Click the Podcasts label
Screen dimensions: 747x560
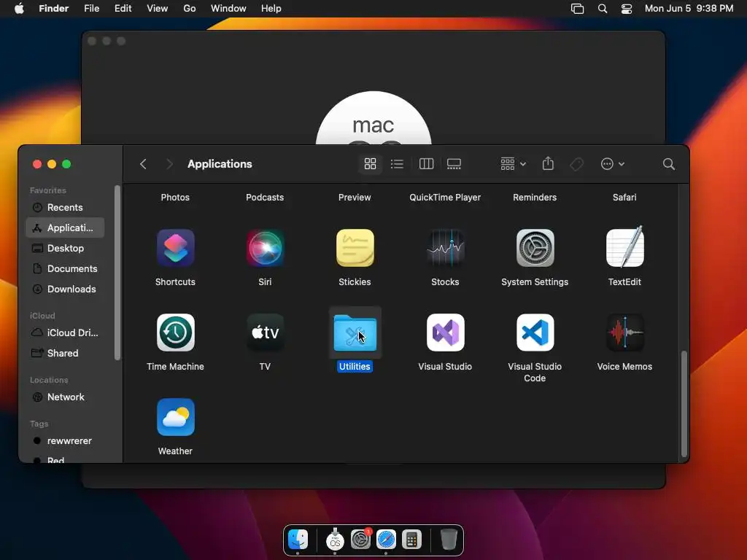(265, 197)
